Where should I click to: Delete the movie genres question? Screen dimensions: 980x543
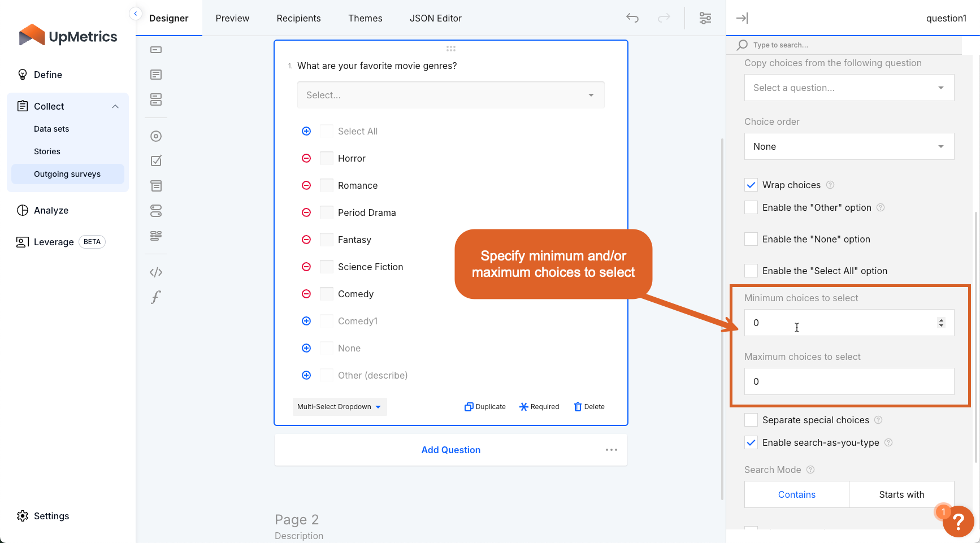(x=589, y=407)
